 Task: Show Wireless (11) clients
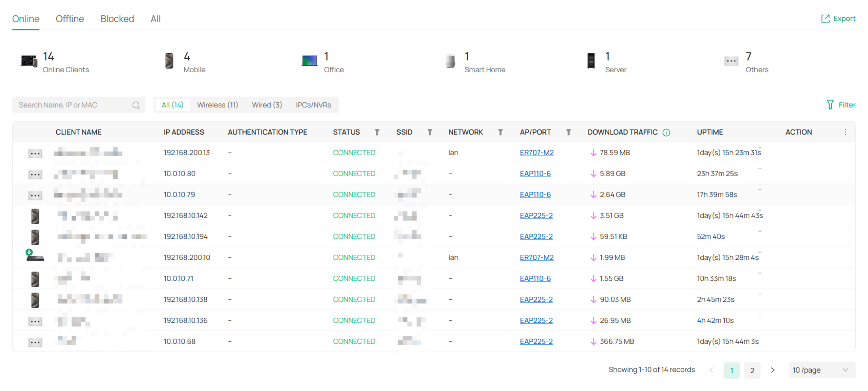tap(217, 105)
